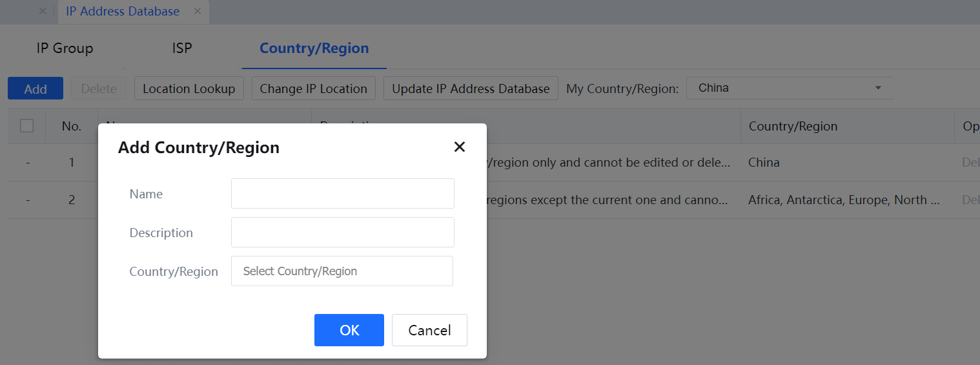Select the Country/Region tab
Viewport: 980px width, 365px height.
coord(314,48)
